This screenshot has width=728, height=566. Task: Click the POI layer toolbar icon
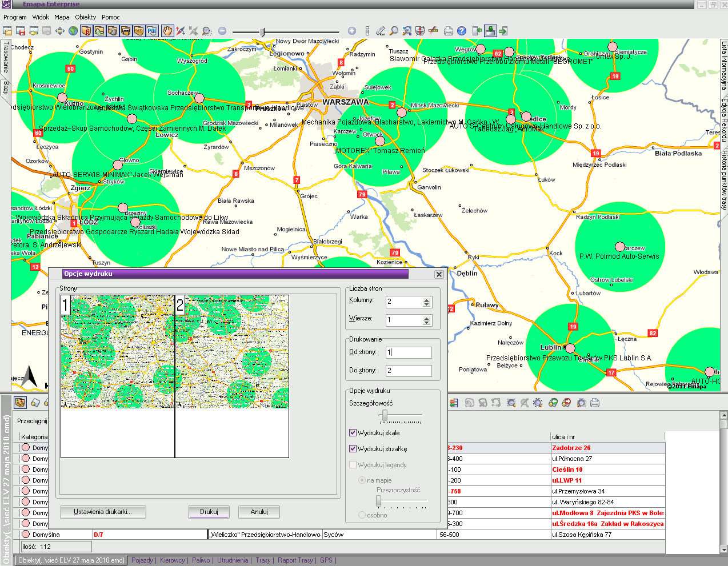(x=152, y=31)
